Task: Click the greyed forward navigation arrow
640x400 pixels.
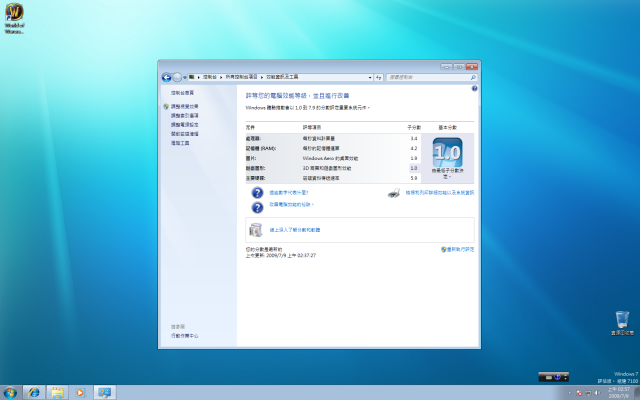Action: 177,77
